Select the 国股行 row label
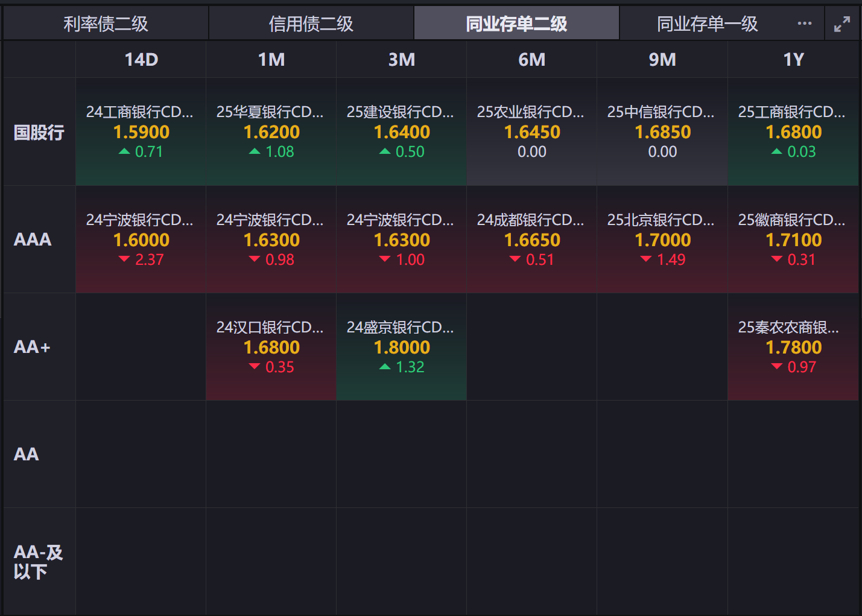 [x=39, y=132]
